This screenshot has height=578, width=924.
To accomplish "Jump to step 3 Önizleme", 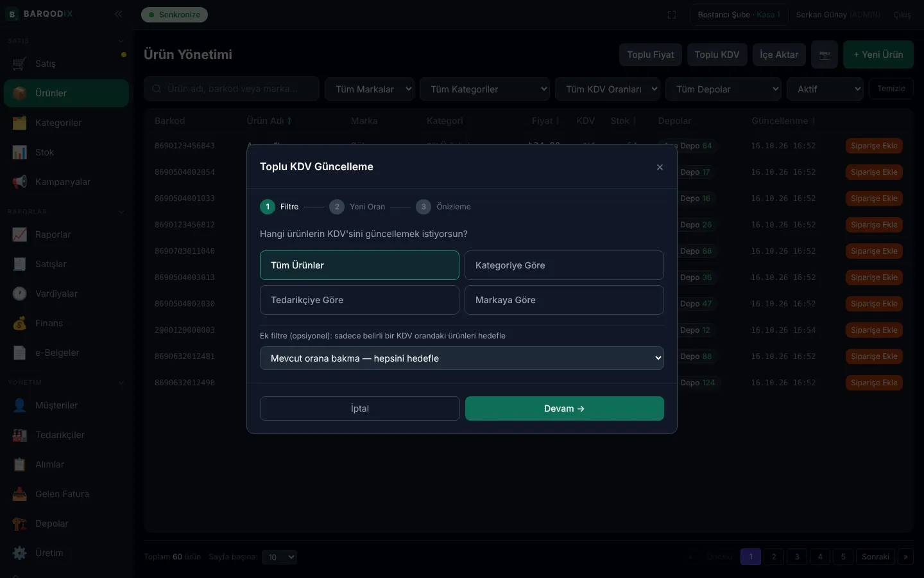I will (x=443, y=207).
